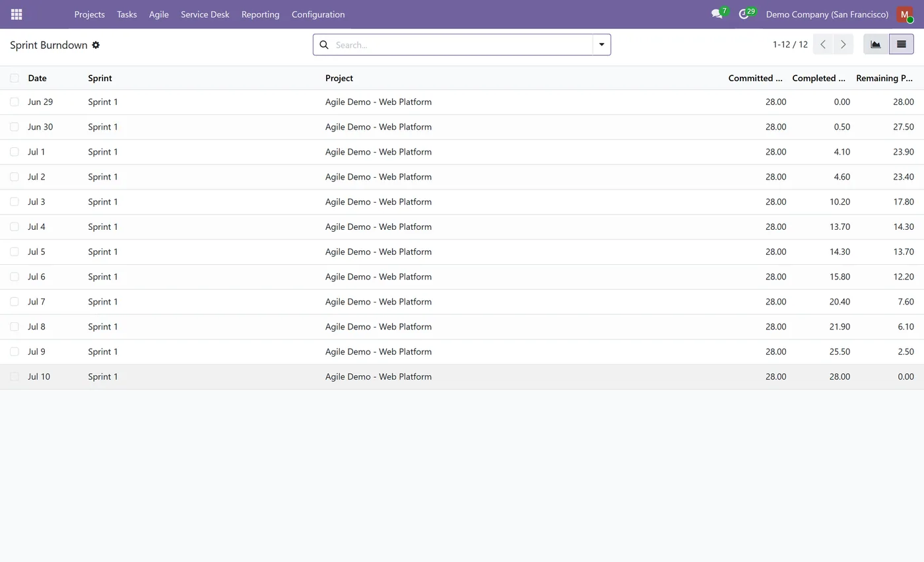Sort by Committed points column header
924x562 pixels.
pos(755,78)
